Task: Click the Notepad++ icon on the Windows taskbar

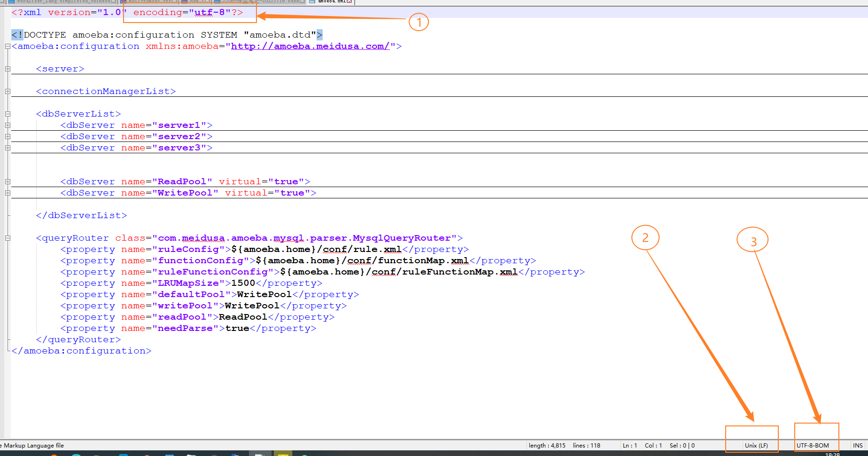Action: tap(259, 454)
